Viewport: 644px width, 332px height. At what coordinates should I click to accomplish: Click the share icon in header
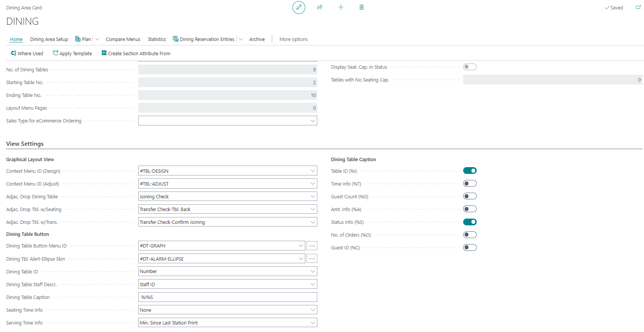coord(320,8)
